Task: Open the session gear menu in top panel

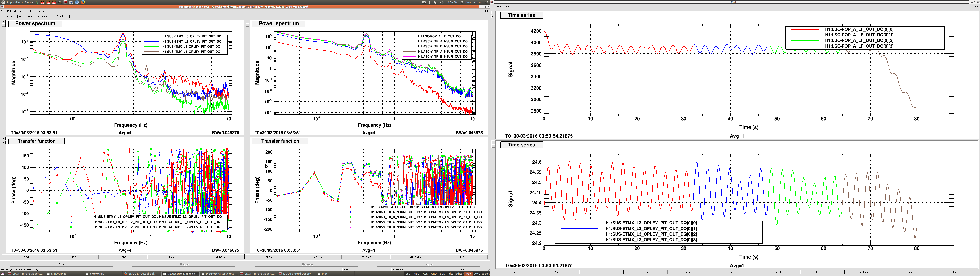Action: (x=487, y=2)
